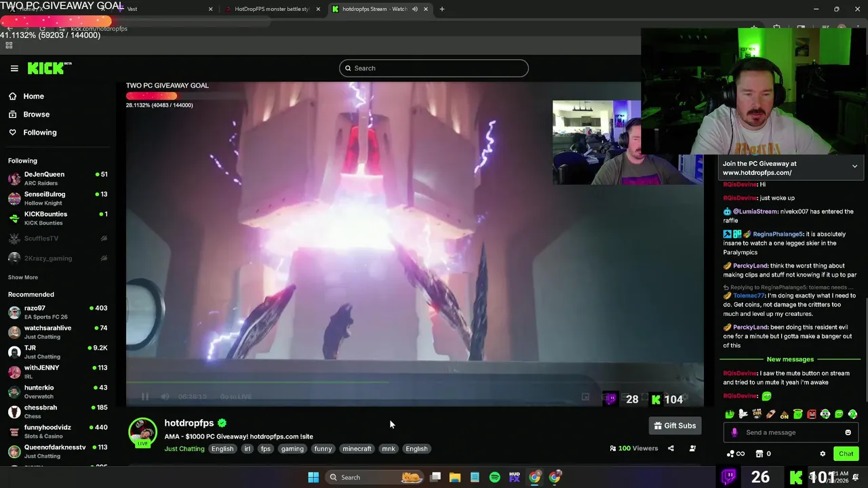Collapse the pinned PC Giveaway message
Viewport: 868px width, 488px height.
pos(854,166)
